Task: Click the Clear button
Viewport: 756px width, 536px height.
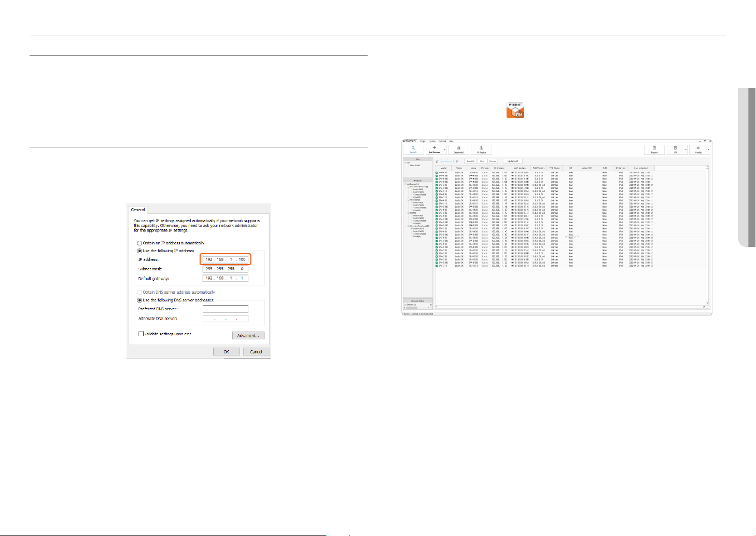Action: coord(482,161)
